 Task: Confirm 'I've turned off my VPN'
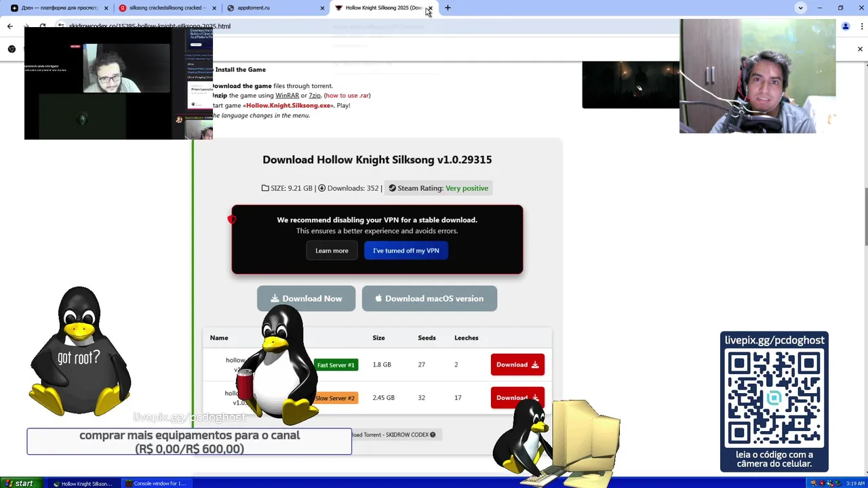(x=406, y=251)
